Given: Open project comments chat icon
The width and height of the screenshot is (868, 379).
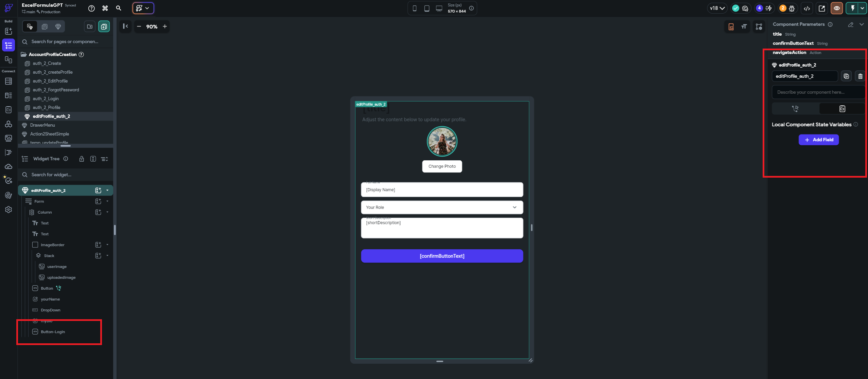Looking at the screenshot, I should tap(745, 8).
